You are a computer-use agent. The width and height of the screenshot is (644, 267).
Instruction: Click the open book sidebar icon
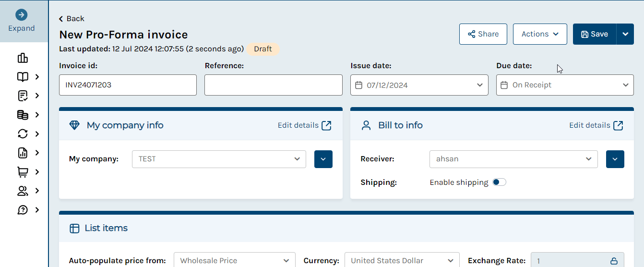(x=23, y=77)
